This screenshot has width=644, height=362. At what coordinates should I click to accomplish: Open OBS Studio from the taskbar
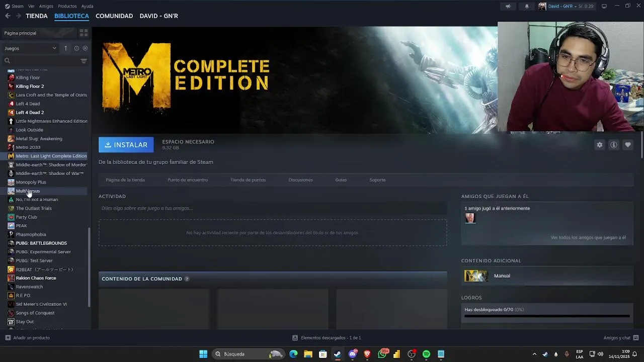pos(412,354)
